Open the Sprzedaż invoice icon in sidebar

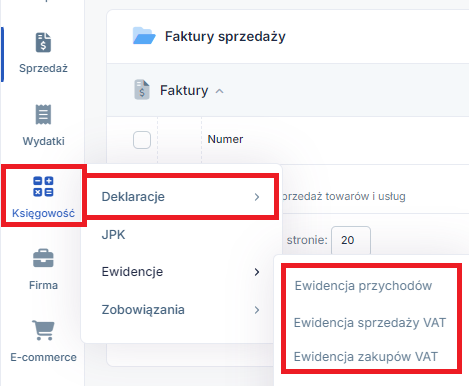(43, 42)
